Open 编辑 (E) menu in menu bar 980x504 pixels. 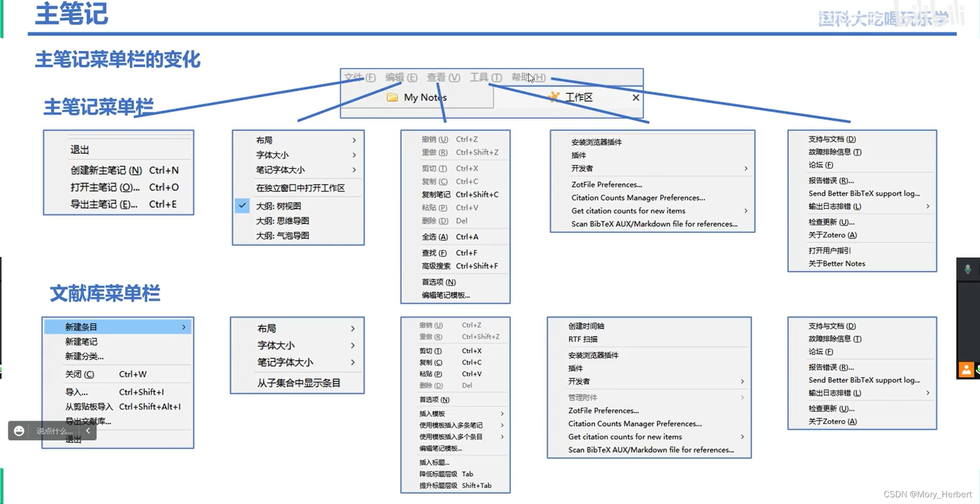pos(401,77)
